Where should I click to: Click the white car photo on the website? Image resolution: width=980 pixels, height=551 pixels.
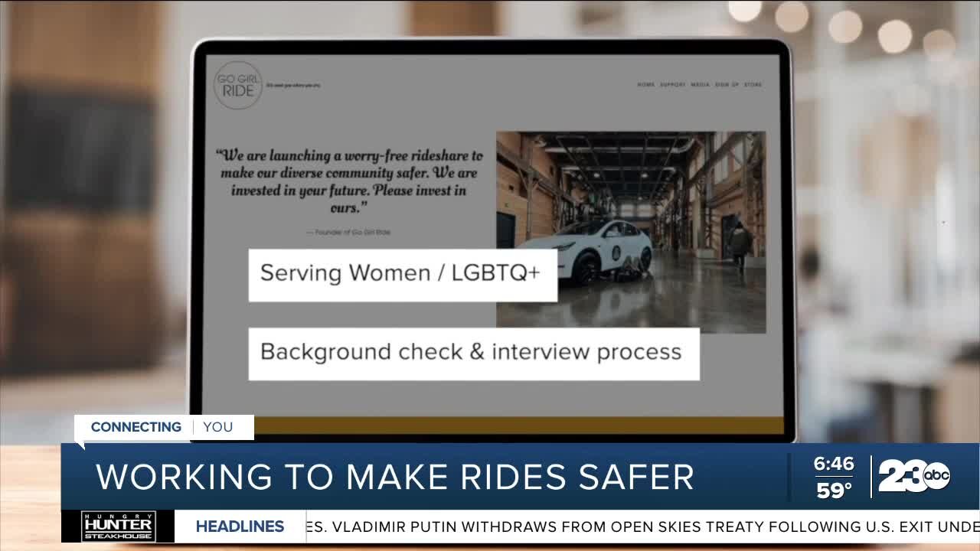pyautogui.click(x=631, y=232)
